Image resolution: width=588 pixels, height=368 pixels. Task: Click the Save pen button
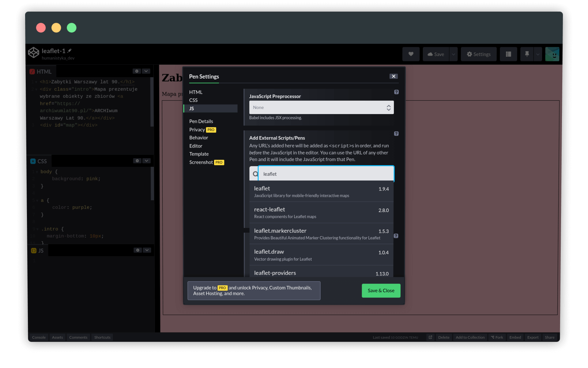[x=436, y=54]
